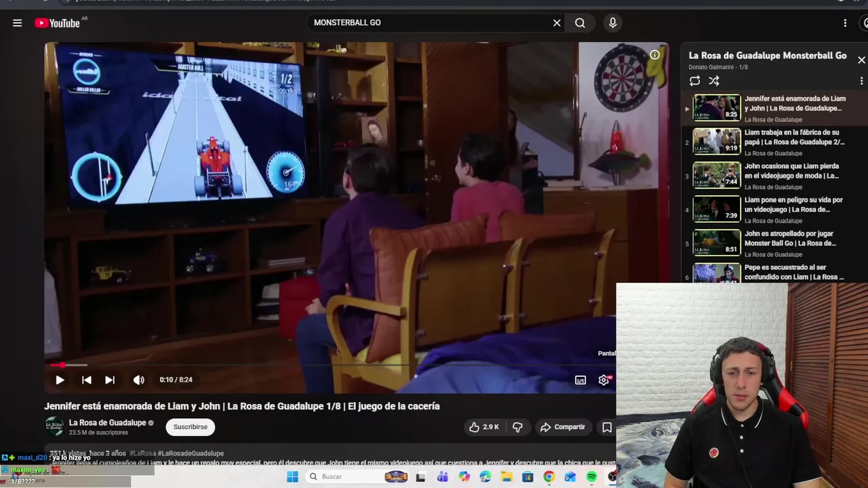Open Microsoft Teams from the taskbar
This screenshot has height=488, width=868.
pos(443,476)
